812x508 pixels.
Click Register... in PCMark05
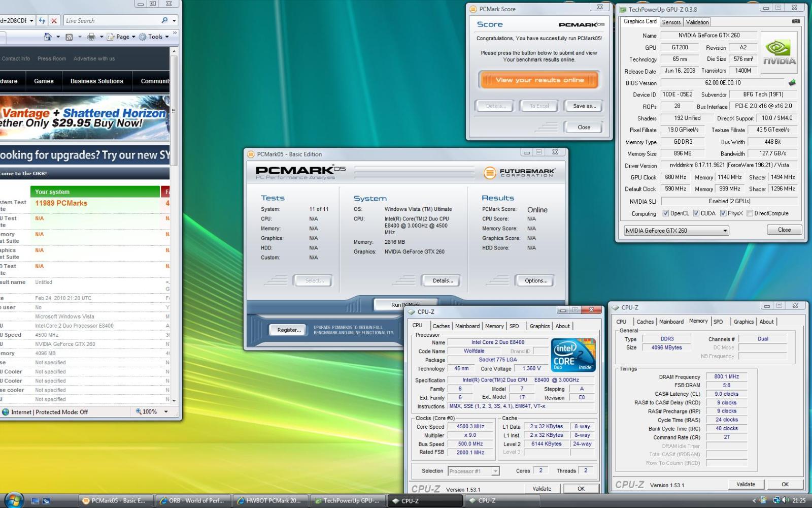click(289, 330)
